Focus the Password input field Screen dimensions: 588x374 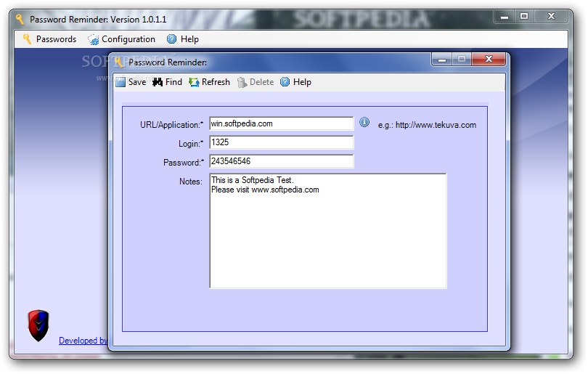(x=281, y=161)
